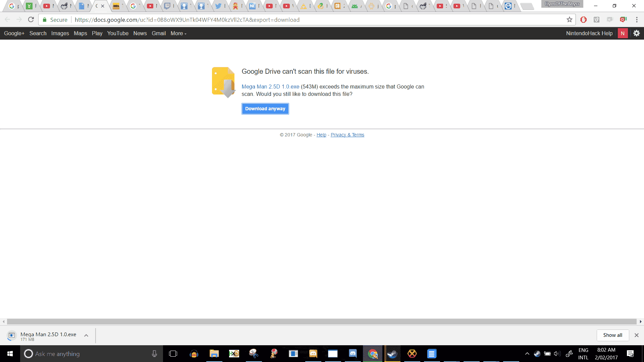
Task: Open the Mega Man 2.5D 1.0.exe file link
Action: coord(270,86)
